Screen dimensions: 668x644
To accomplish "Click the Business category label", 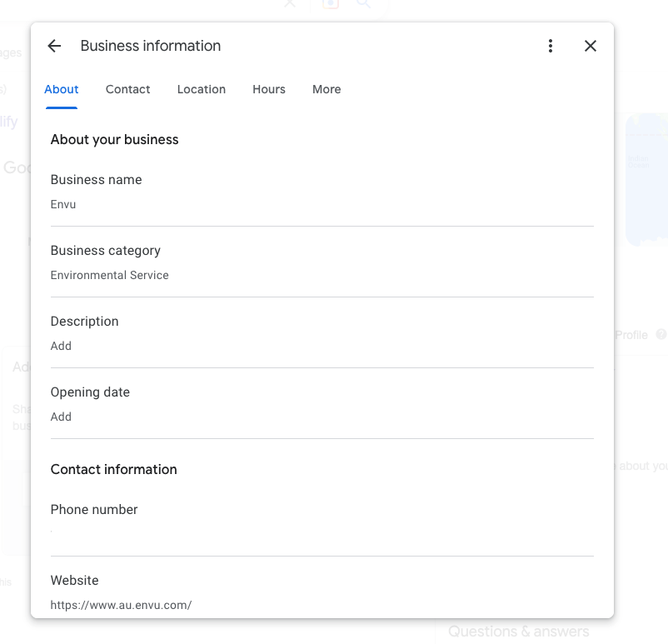I will point(106,251).
